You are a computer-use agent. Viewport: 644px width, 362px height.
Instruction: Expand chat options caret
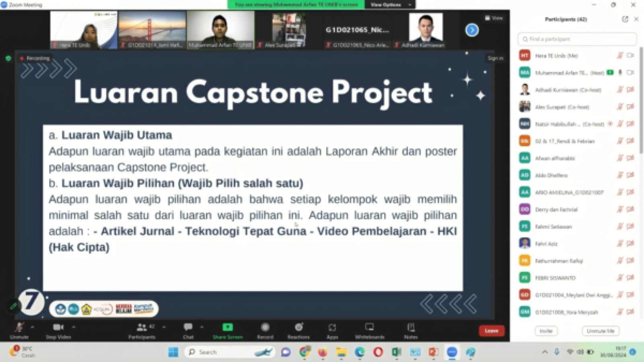202,327
